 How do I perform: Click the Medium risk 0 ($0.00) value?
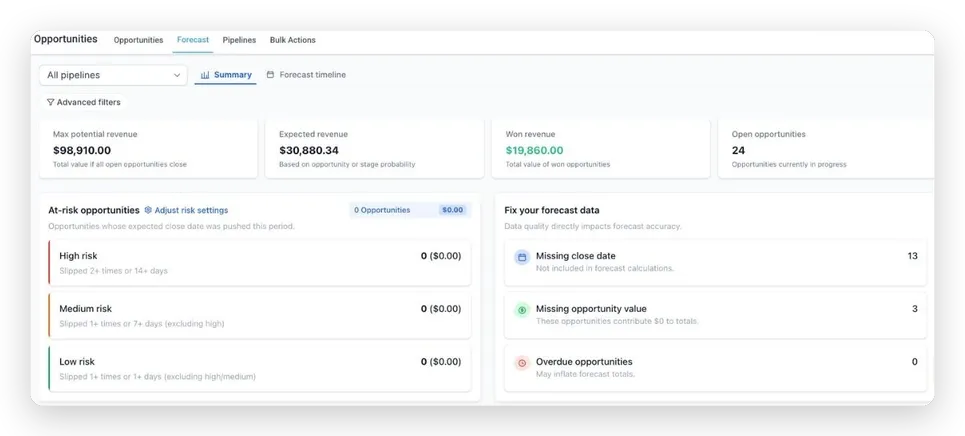tap(441, 309)
